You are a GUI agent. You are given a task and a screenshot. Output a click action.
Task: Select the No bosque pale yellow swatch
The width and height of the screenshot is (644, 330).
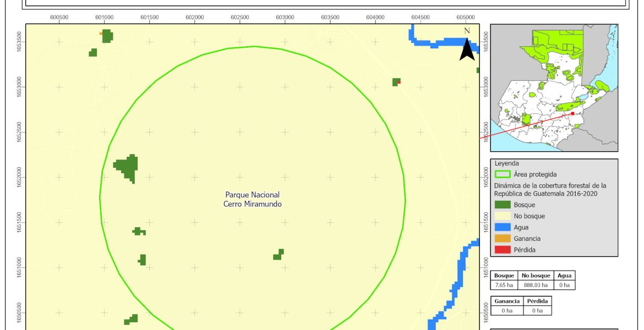[x=503, y=216]
